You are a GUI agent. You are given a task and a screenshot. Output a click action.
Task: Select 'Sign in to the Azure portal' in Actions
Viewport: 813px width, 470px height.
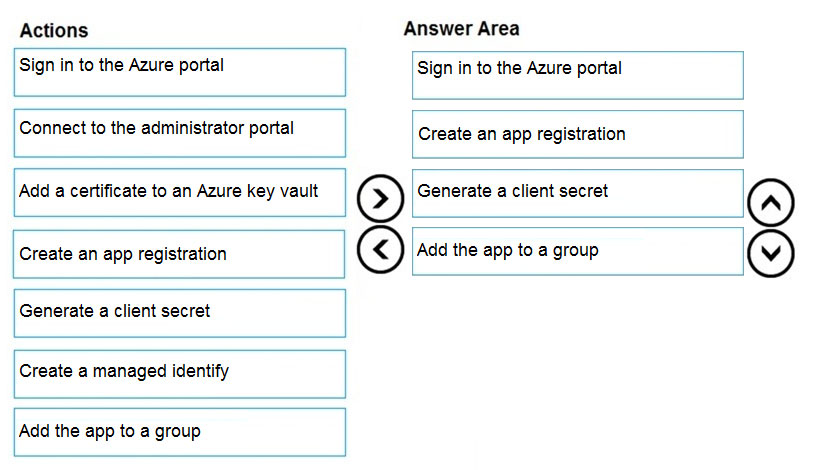click(x=180, y=72)
